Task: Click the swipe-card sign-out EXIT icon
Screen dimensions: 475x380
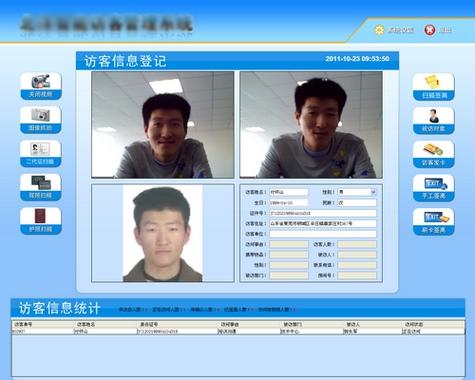Action: [433, 221]
